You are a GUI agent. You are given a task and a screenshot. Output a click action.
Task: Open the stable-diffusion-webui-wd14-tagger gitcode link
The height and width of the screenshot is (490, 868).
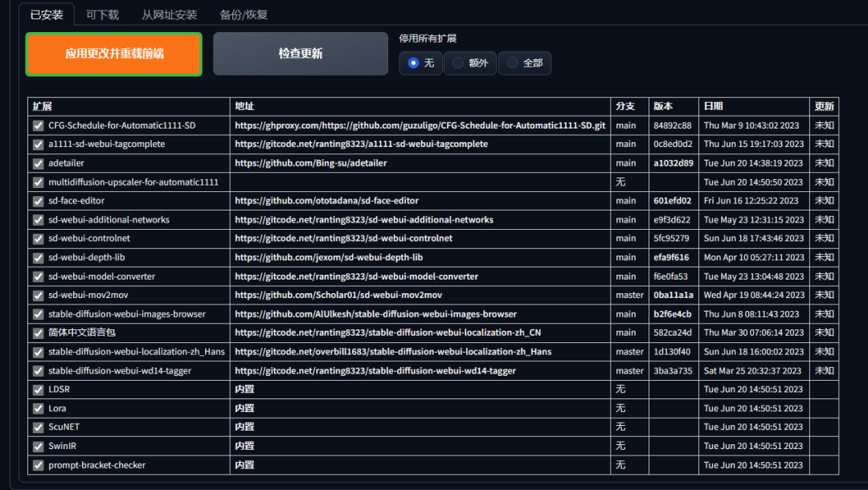(x=375, y=370)
